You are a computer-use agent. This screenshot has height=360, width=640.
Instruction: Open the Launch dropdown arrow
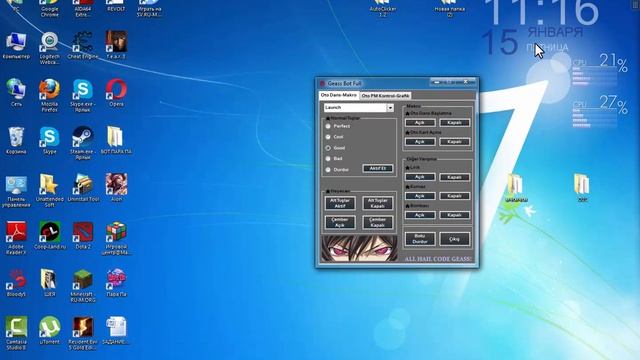click(x=390, y=107)
